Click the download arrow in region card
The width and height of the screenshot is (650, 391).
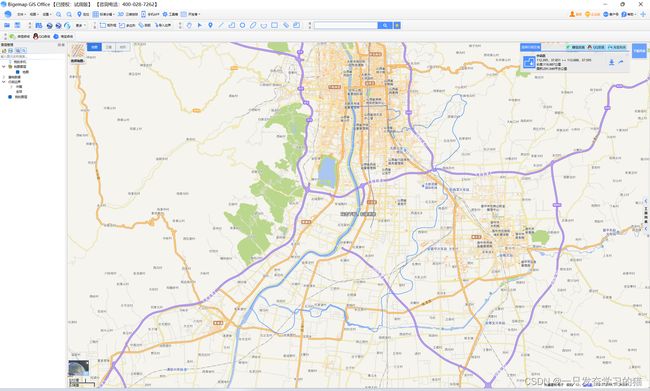click(x=611, y=63)
